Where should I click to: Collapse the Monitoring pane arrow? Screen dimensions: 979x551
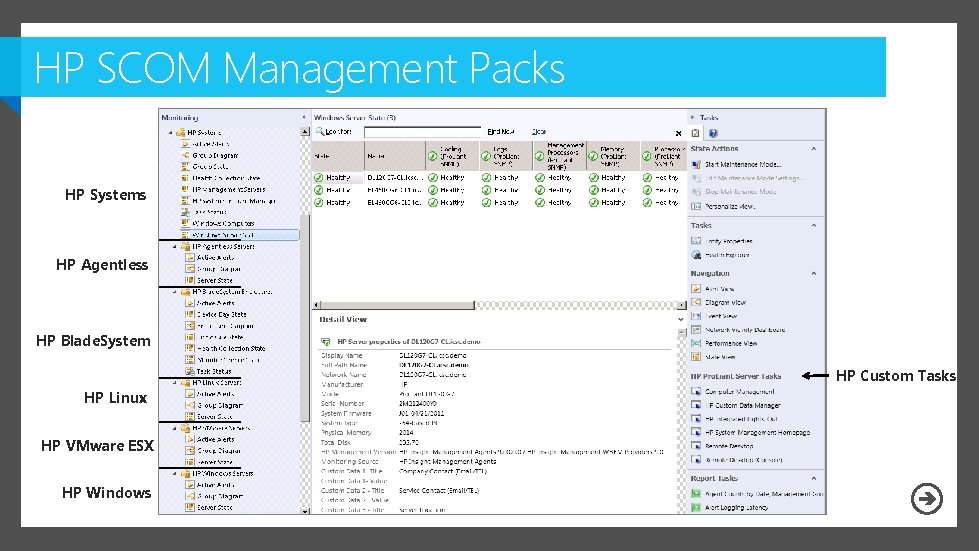click(304, 117)
